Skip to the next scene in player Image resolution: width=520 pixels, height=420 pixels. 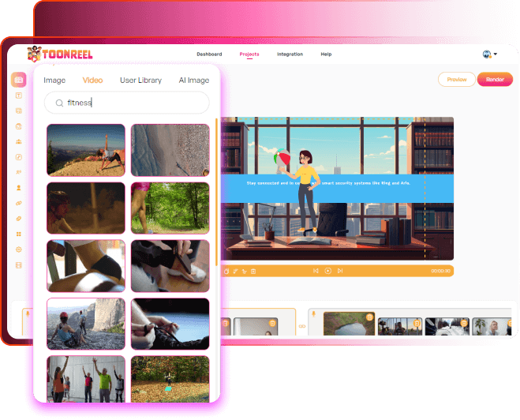point(340,271)
